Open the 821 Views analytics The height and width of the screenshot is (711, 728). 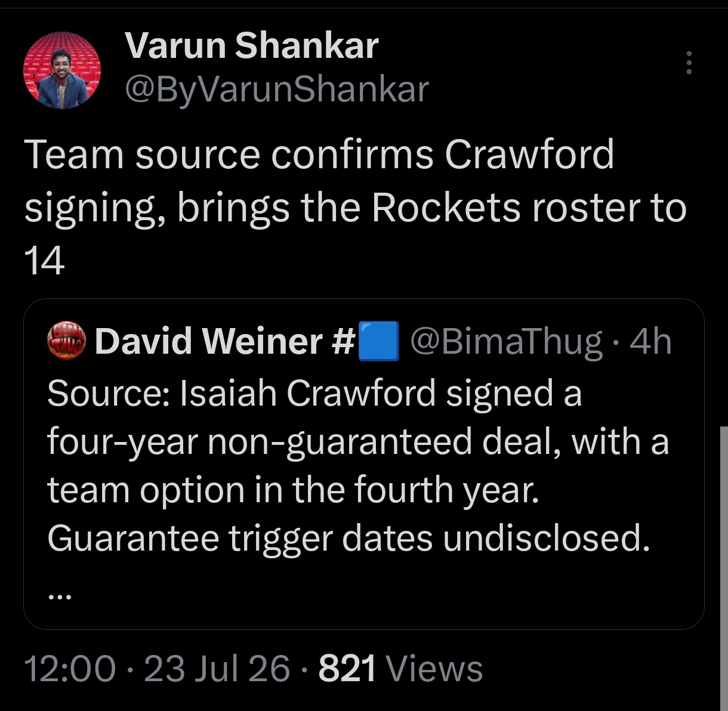(400, 668)
